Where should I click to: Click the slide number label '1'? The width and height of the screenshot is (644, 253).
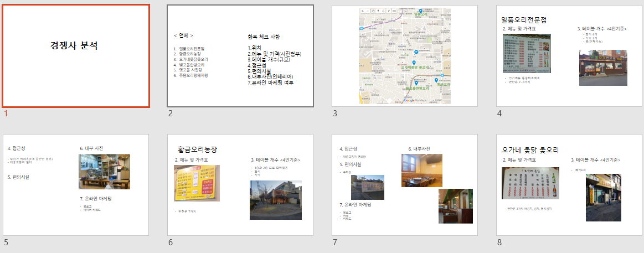[x=6, y=114]
